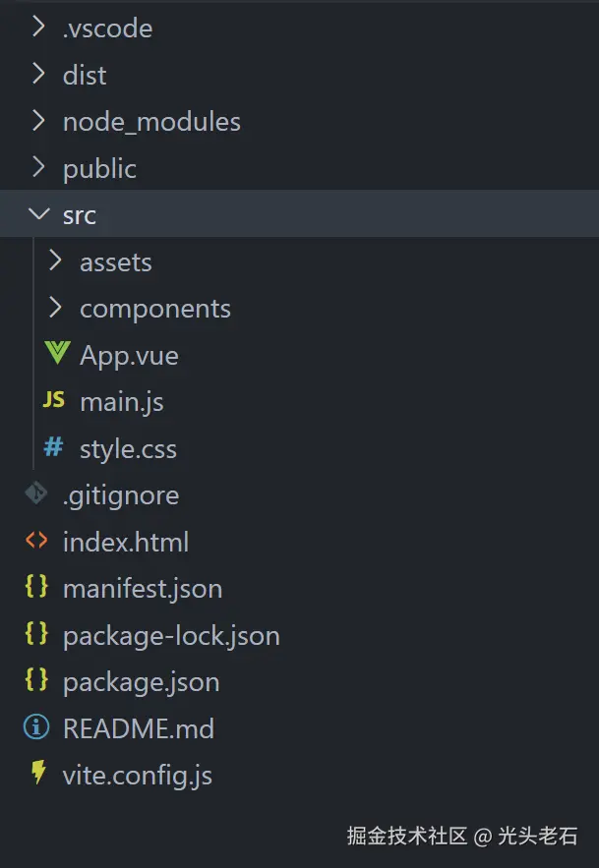Viewport: 599px width, 868px height.
Task: Open the vite.config.js file
Action: point(137,776)
